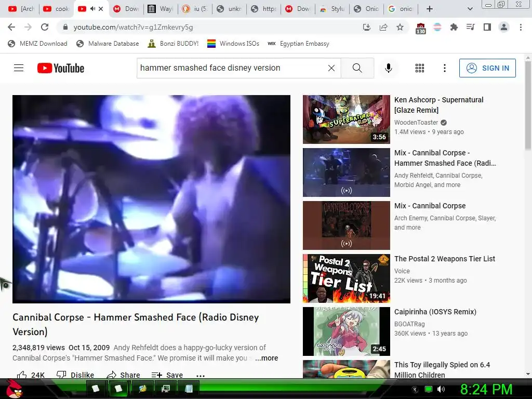
Task: Bookmark this page with the star icon
Action: (x=400, y=27)
